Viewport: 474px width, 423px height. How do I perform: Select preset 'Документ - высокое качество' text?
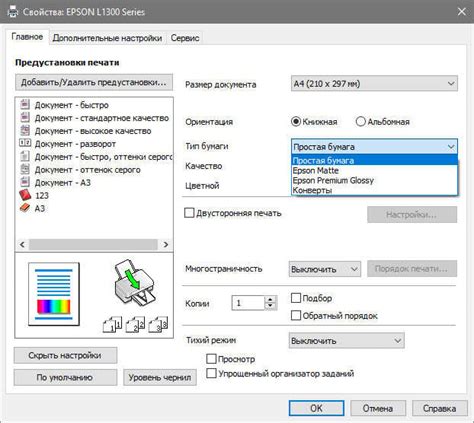click(93, 131)
